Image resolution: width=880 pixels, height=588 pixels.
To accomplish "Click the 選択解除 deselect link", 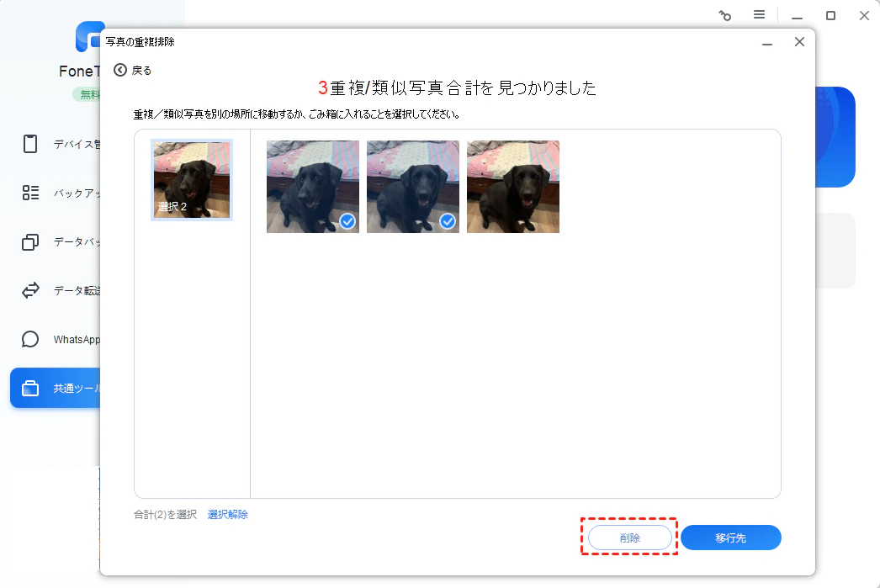I will [x=228, y=515].
